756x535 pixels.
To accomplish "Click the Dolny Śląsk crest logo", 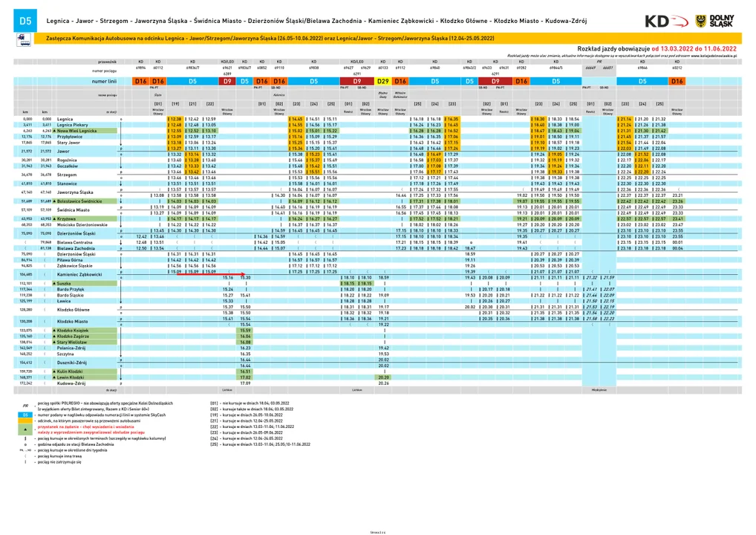I will coord(715,21).
